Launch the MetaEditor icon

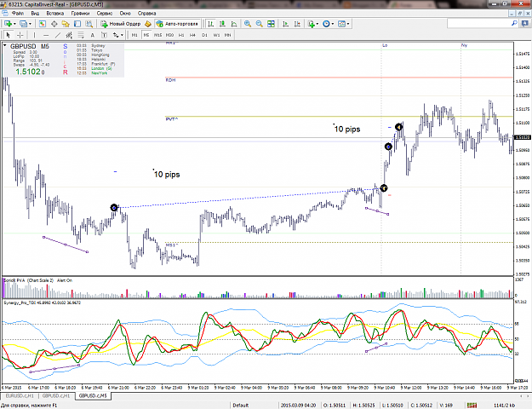[147, 24]
